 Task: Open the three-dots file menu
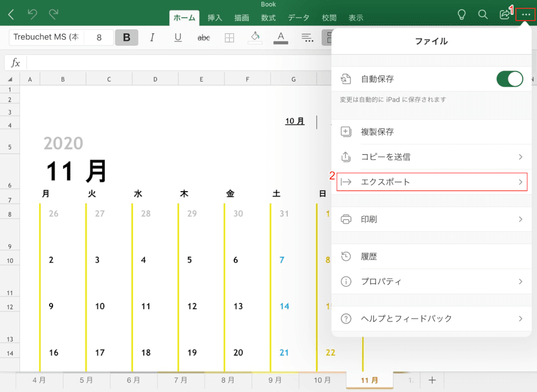[x=526, y=15]
